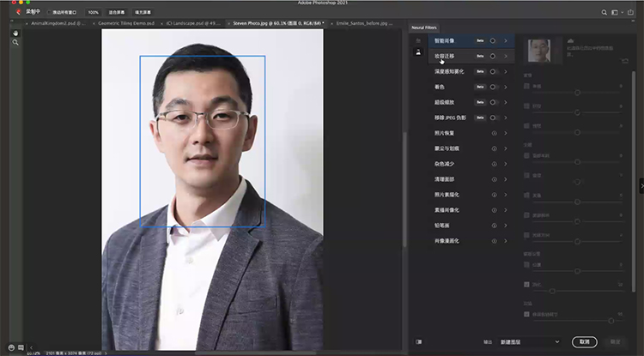Enable the 移除 JPEG 伪影 filter toggle
The width and height of the screenshot is (644, 356).
(493, 118)
